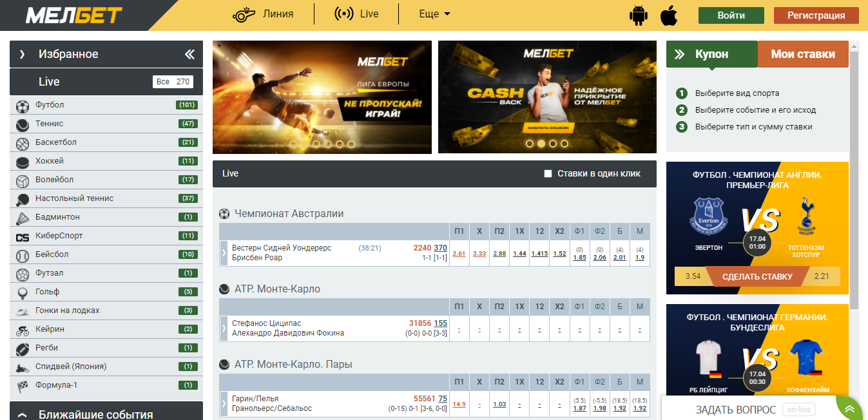
Task: Open the CyberSport CS icon category
Action: pyautogui.click(x=23, y=236)
